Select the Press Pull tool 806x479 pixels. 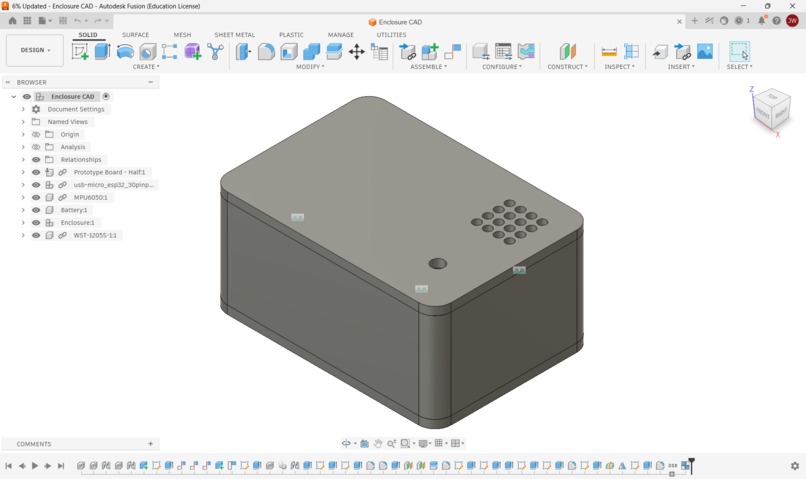pyautogui.click(x=243, y=52)
